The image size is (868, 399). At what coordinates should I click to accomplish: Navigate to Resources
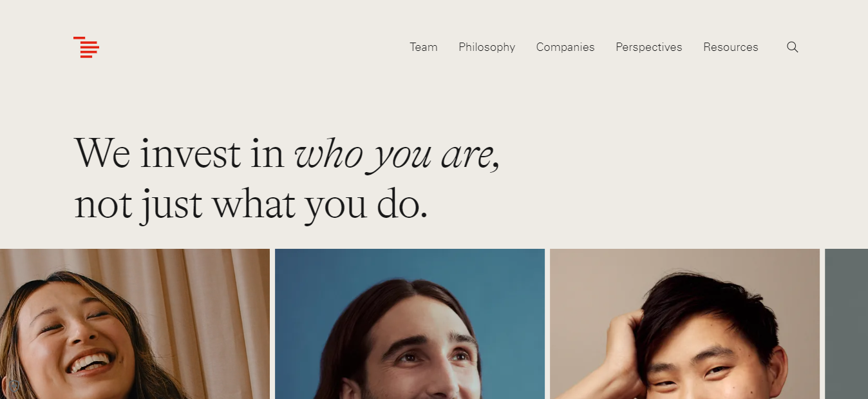(731, 47)
